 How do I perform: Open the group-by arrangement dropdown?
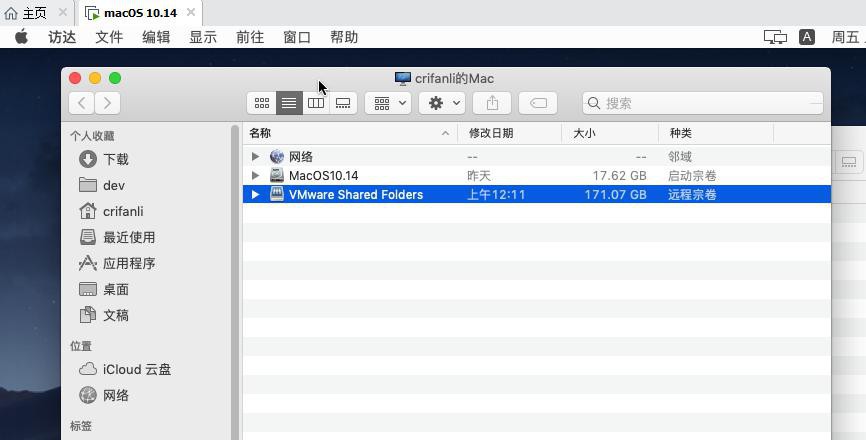coord(388,103)
